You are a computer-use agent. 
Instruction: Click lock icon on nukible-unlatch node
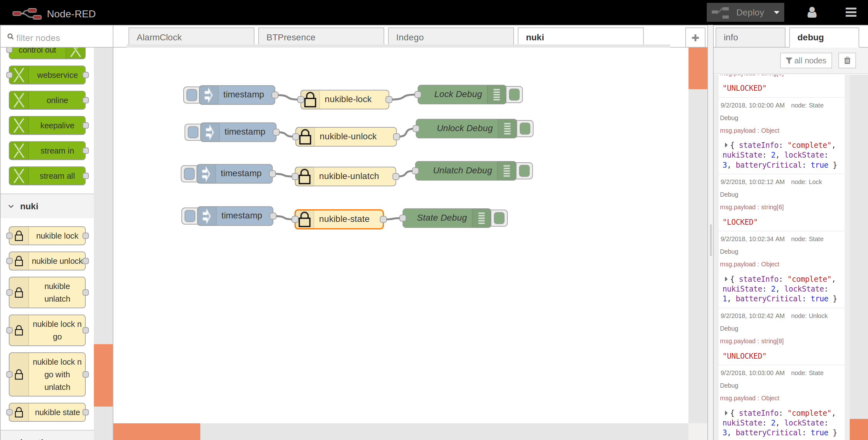click(x=305, y=176)
